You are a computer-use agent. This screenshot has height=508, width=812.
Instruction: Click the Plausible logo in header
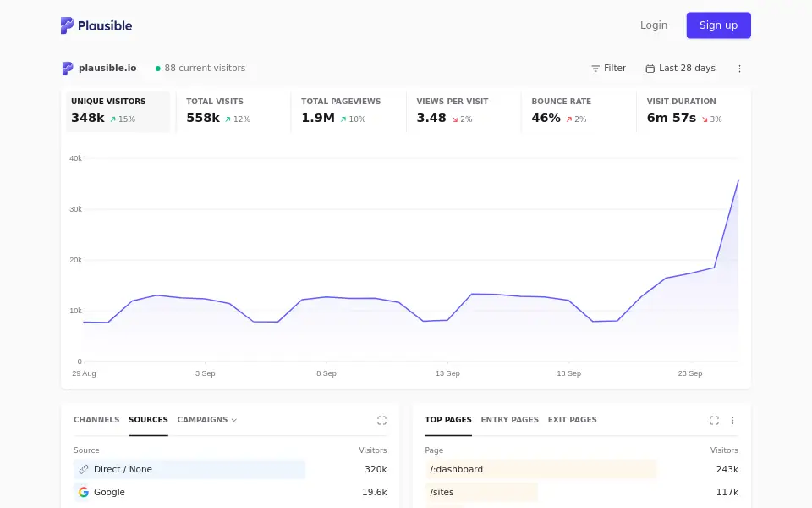pos(96,25)
